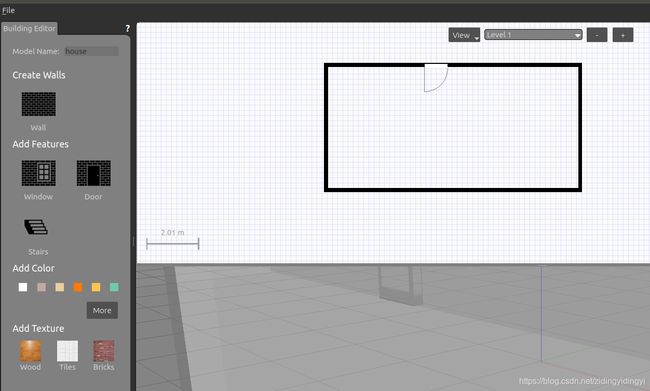This screenshot has height=391, width=650.
Task: Add a level with the plus button
Action: click(623, 35)
